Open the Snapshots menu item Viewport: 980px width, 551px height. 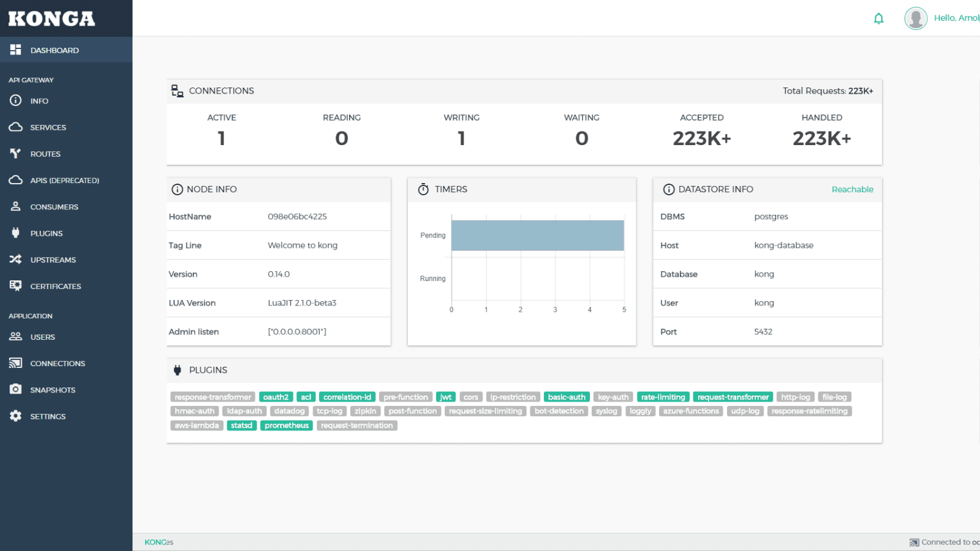click(x=66, y=389)
